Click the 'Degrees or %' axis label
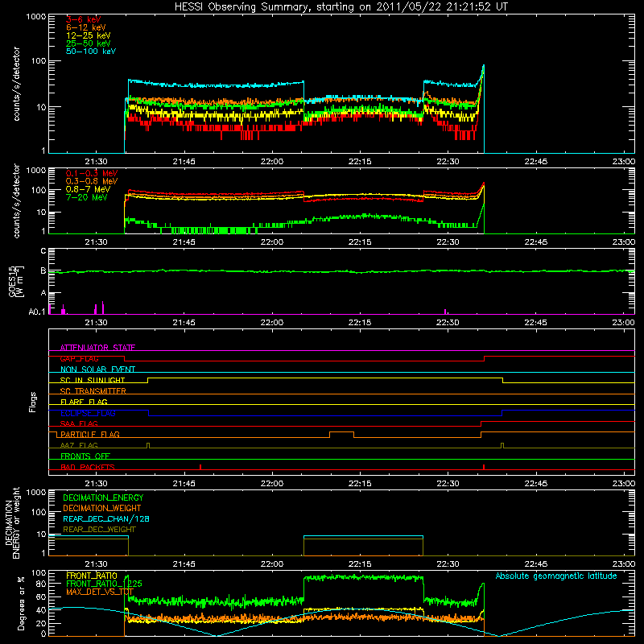Image resolution: width=644 pixels, height=644 pixels. click(21, 603)
